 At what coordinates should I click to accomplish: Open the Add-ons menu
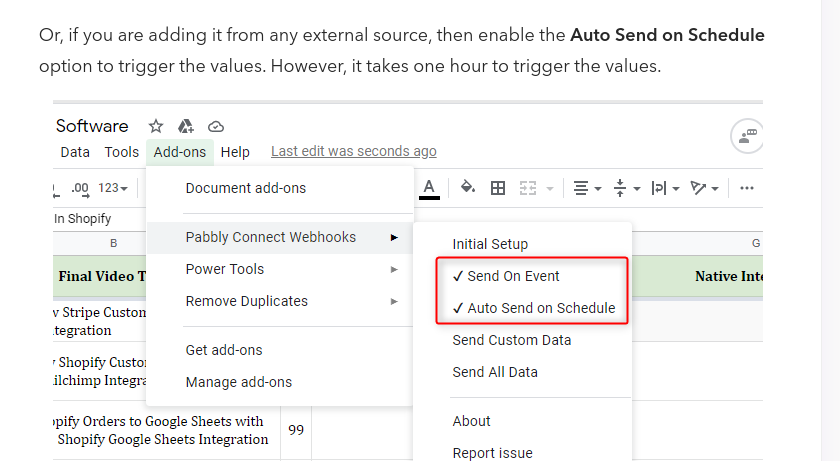tap(179, 152)
